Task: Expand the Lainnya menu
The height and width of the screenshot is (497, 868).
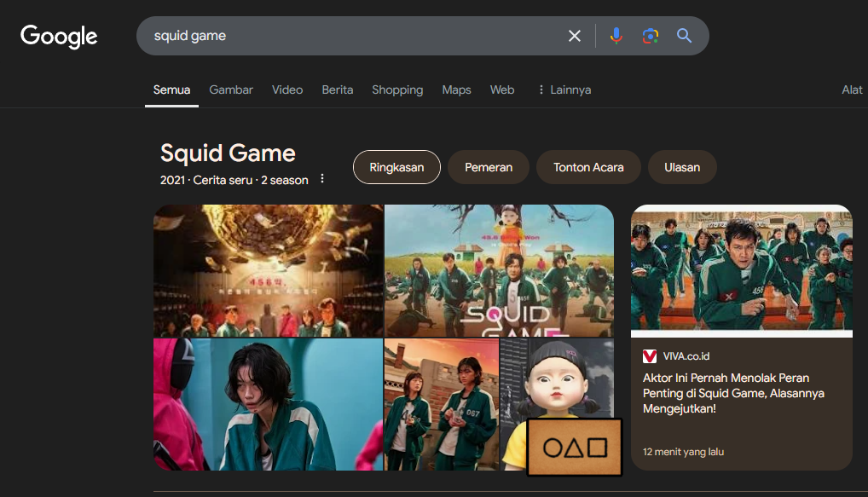Action: [x=564, y=90]
